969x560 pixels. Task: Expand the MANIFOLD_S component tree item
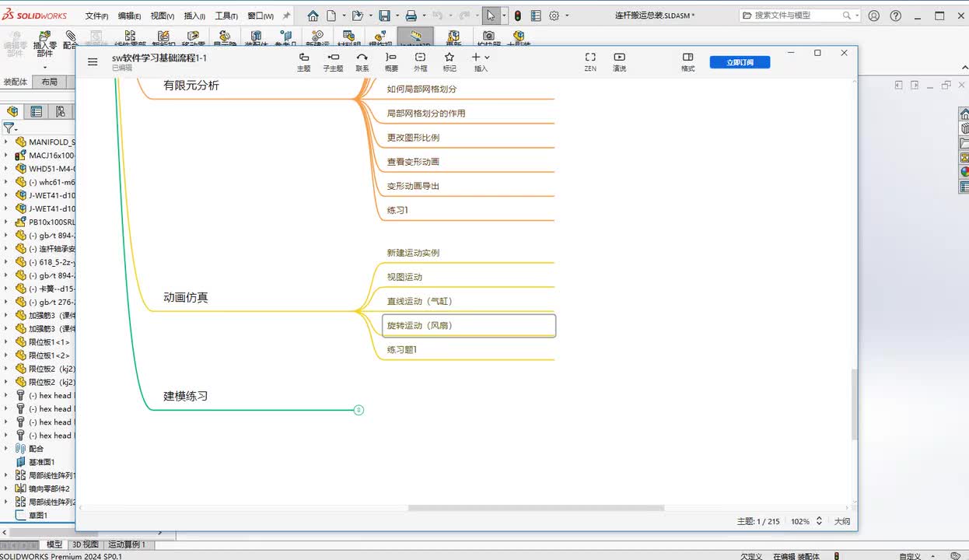coord(6,142)
